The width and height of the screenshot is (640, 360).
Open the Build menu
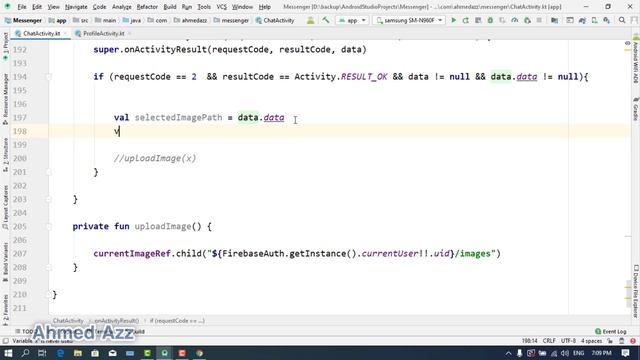170,7
